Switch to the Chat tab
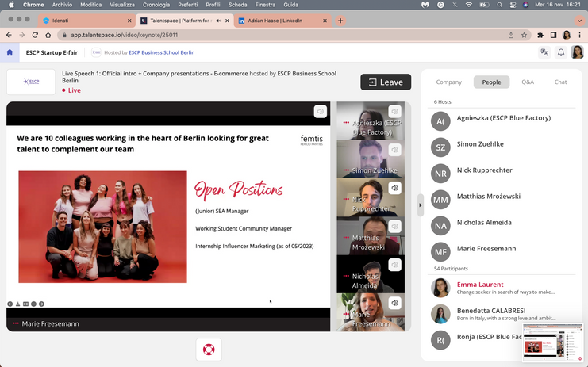The width and height of the screenshot is (588, 367). [560, 82]
